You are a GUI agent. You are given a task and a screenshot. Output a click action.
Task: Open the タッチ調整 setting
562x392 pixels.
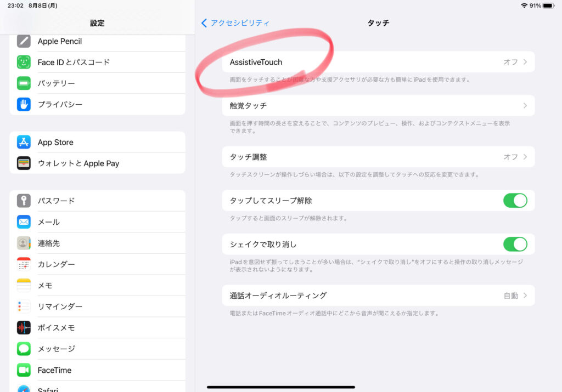click(378, 157)
